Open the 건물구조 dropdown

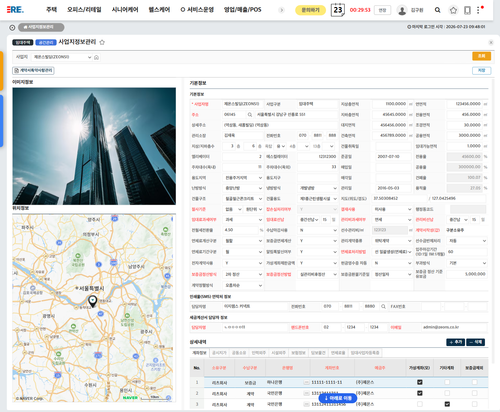[243, 199]
